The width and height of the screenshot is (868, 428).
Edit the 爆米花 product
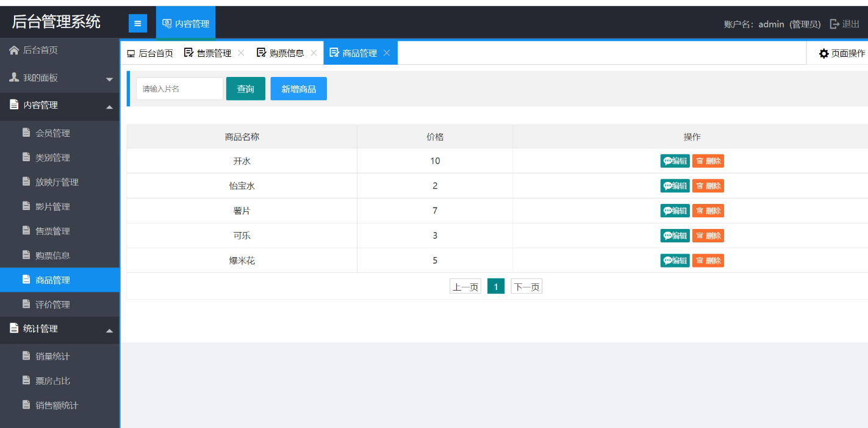[675, 261]
